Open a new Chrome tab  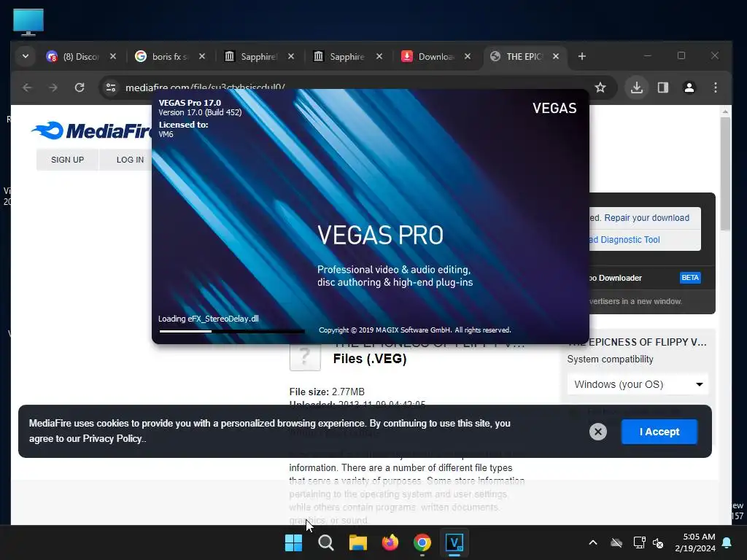[581, 56]
